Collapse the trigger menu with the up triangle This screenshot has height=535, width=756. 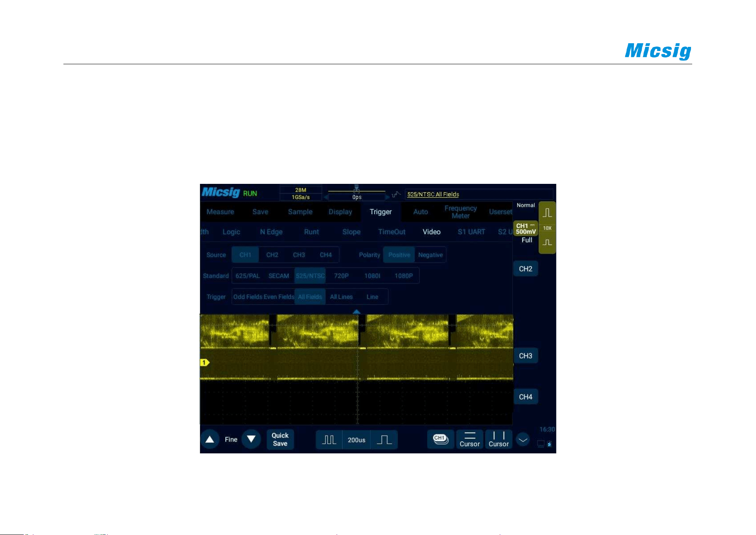tap(356, 312)
